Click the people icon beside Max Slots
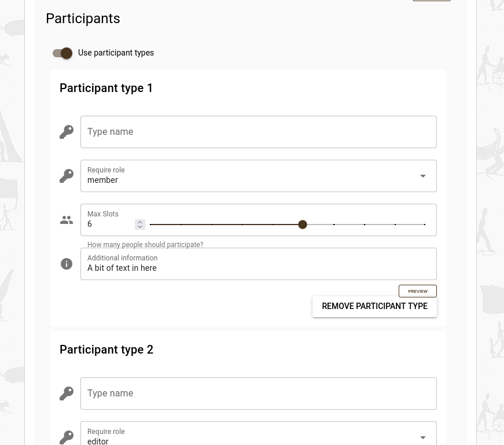 [67, 220]
